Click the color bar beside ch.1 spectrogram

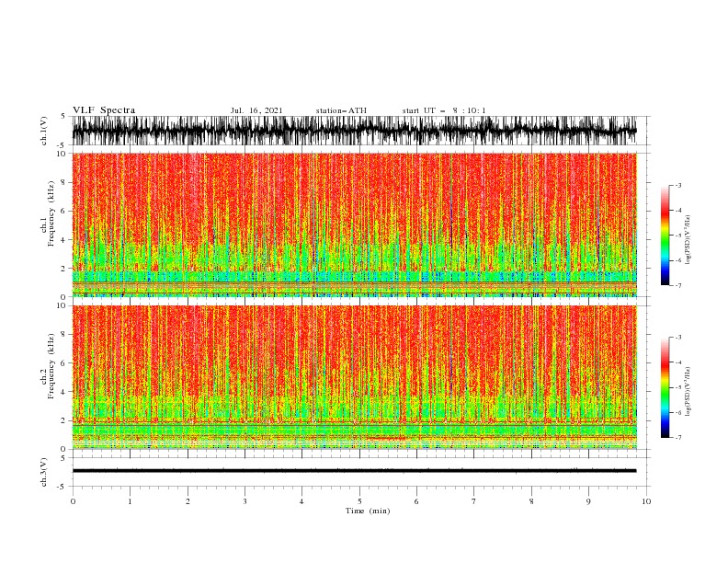pyautogui.click(x=665, y=236)
